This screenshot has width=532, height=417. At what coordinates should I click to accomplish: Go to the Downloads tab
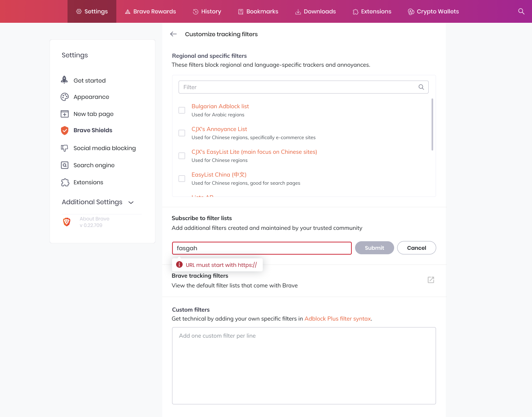point(315,11)
